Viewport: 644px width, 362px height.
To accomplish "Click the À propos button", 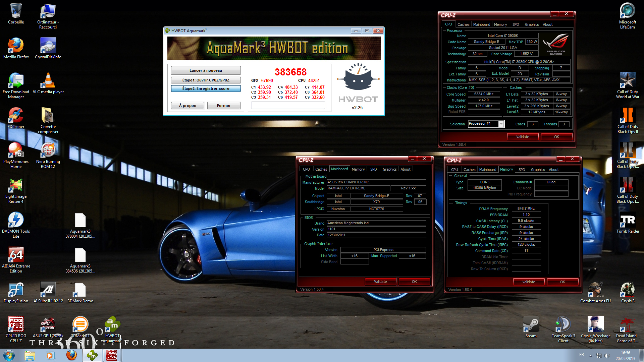I will 187,106.
